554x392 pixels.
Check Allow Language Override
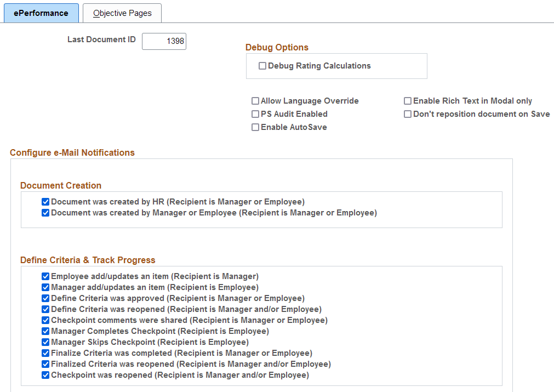click(x=255, y=101)
